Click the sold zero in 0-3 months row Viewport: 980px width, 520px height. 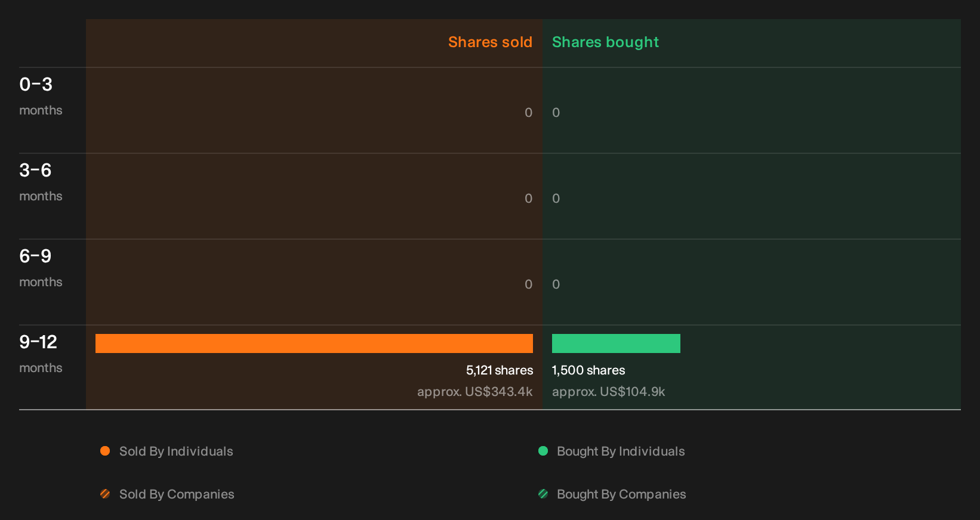tap(528, 113)
